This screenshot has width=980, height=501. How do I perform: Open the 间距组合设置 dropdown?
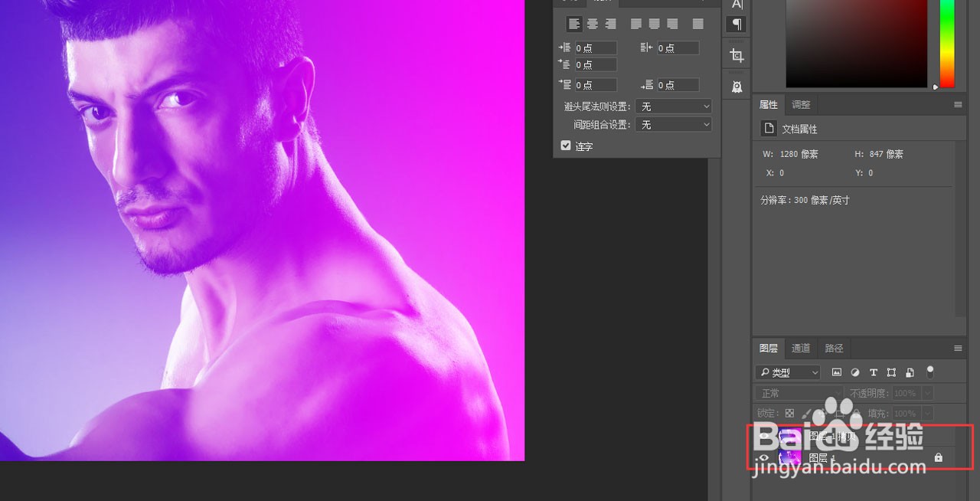click(x=674, y=124)
